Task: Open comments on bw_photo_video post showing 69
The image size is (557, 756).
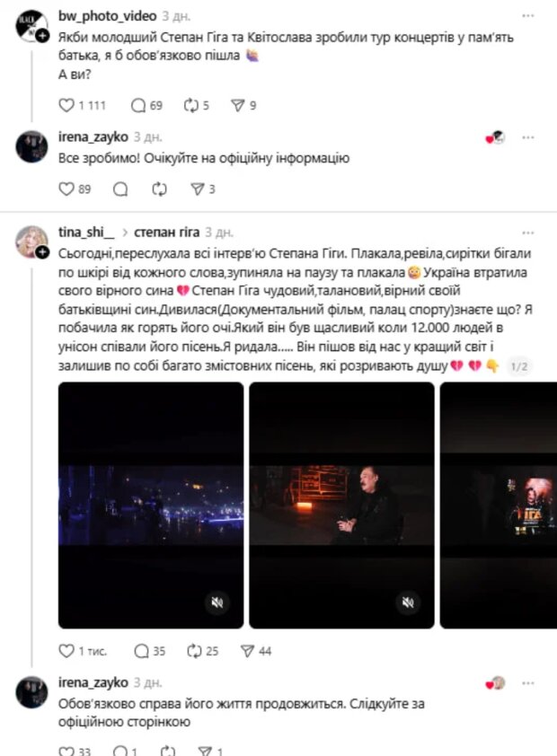Action: click(138, 105)
